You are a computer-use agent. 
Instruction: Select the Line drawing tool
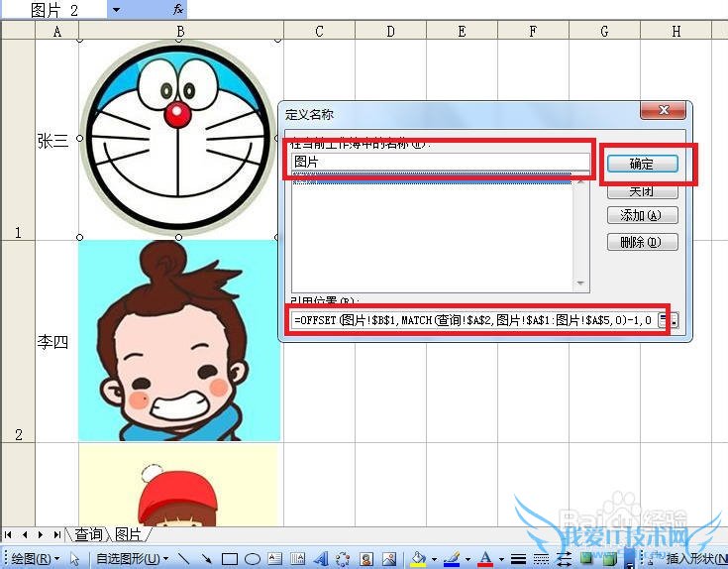(x=184, y=558)
